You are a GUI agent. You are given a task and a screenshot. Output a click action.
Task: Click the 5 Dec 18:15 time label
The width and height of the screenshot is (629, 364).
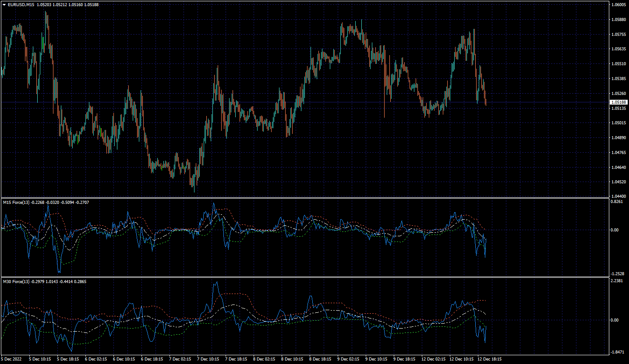click(x=69, y=359)
